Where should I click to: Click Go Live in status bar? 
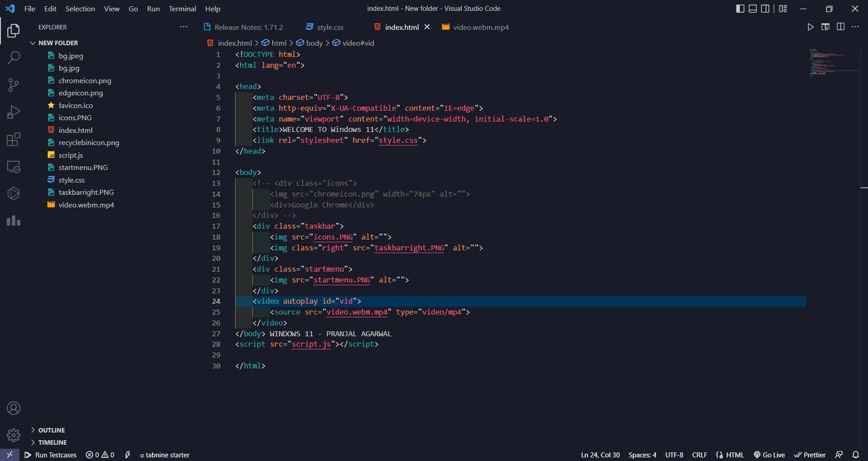coord(769,455)
